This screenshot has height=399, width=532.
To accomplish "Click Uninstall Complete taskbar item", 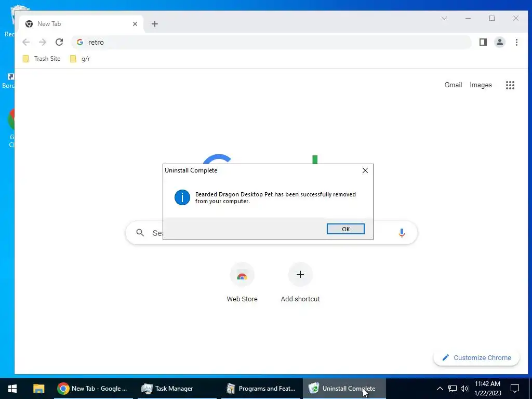I will (x=344, y=389).
